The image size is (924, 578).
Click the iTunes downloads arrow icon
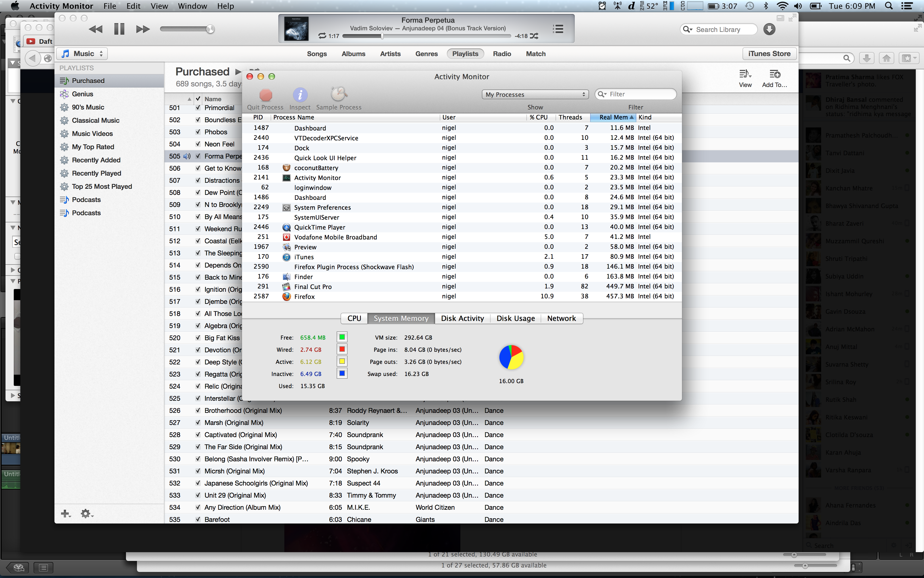(769, 29)
